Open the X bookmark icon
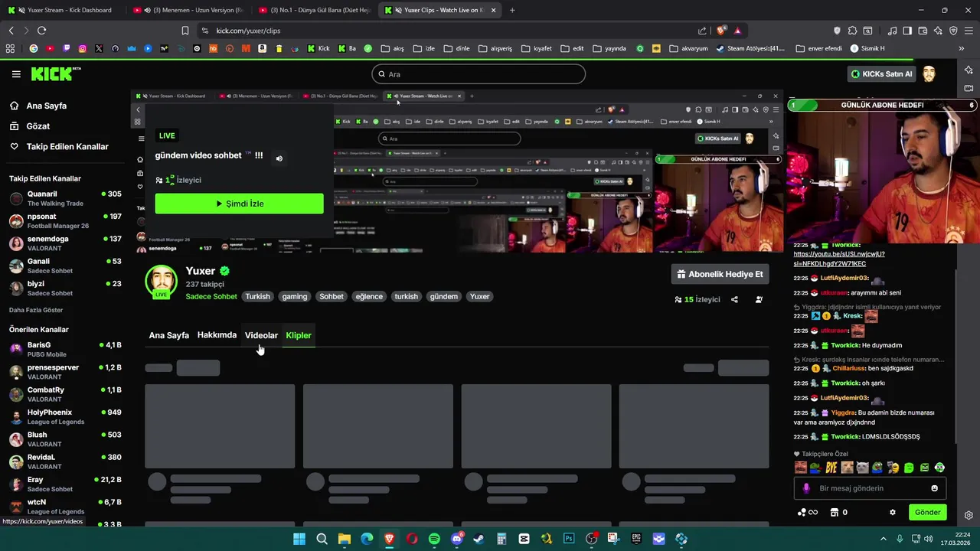This screenshot has height=551, width=980. [x=99, y=48]
